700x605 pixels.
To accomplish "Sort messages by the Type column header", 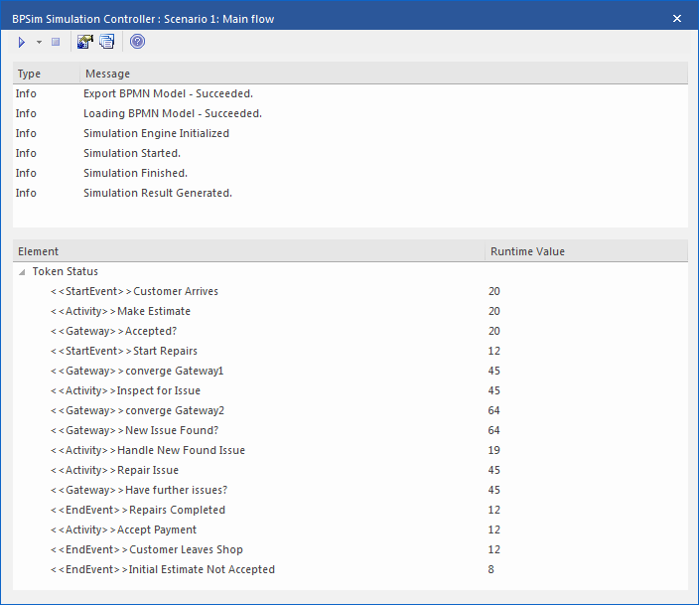I will tap(45, 74).
